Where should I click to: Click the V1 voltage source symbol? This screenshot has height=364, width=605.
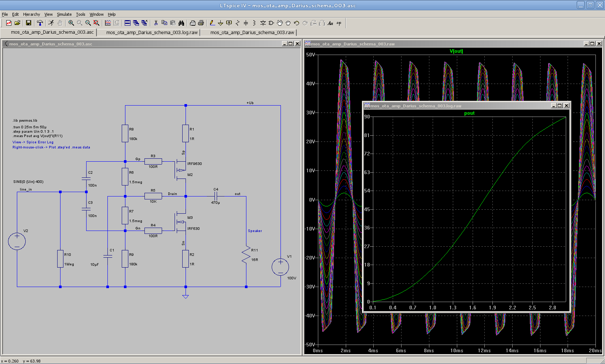[280, 267]
